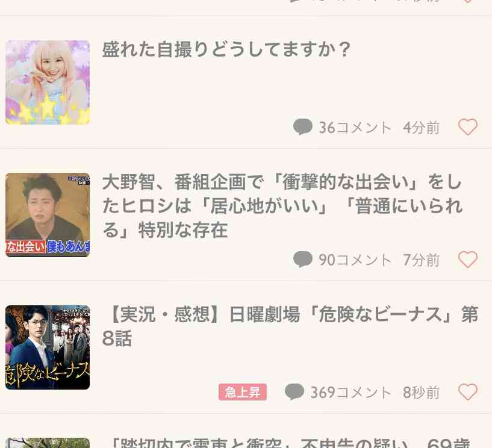The height and width of the screenshot is (448, 492).
Task: Click speech bubble icon beside 369コメント
Action: [x=294, y=392]
